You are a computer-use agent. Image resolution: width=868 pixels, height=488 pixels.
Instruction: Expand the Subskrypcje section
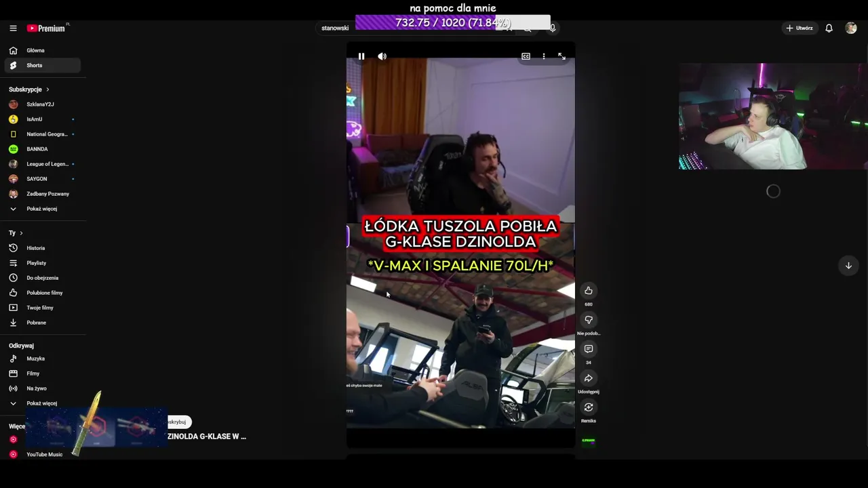pos(29,89)
